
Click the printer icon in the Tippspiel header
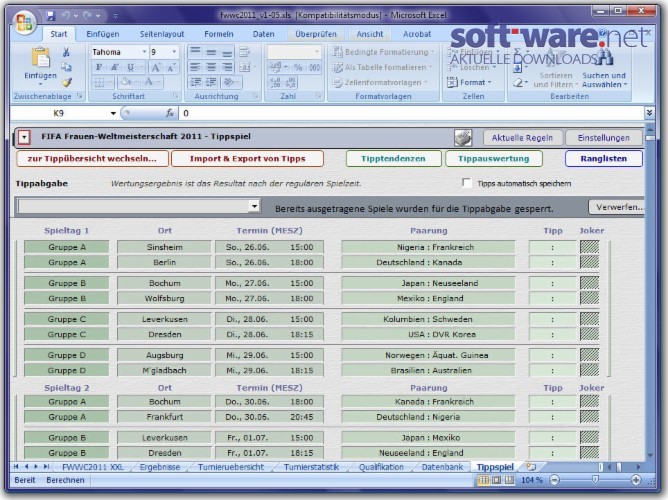[463, 138]
